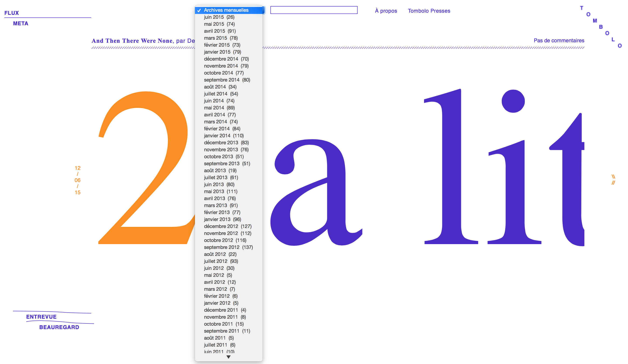Open the BEAUREGARD link
This screenshot has width=628, height=364.
pyautogui.click(x=59, y=327)
